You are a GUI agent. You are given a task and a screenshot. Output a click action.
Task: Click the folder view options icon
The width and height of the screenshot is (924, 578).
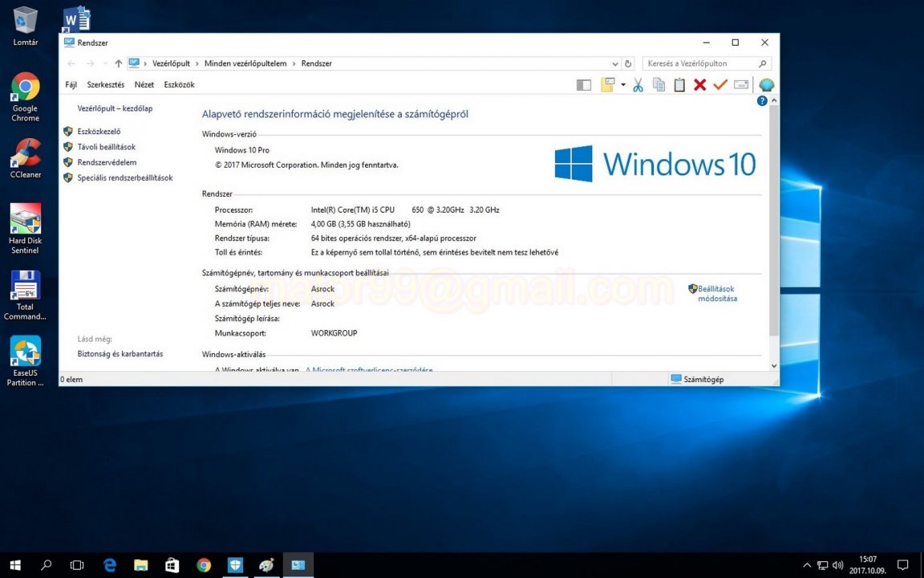click(607, 85)
